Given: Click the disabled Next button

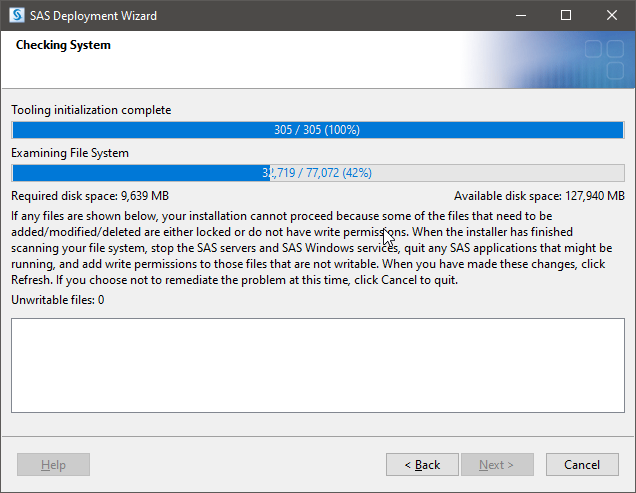Looking at the screenshot, I should [x=497, y=464].
